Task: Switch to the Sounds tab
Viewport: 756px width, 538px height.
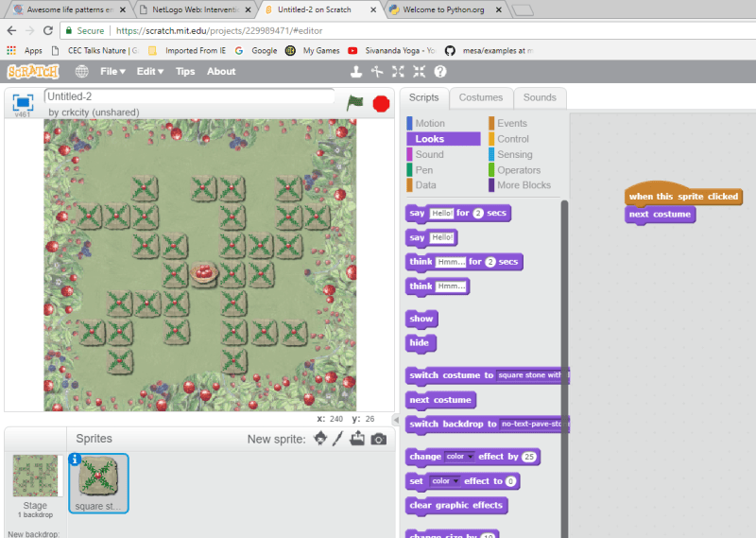Action: [540, 97]
